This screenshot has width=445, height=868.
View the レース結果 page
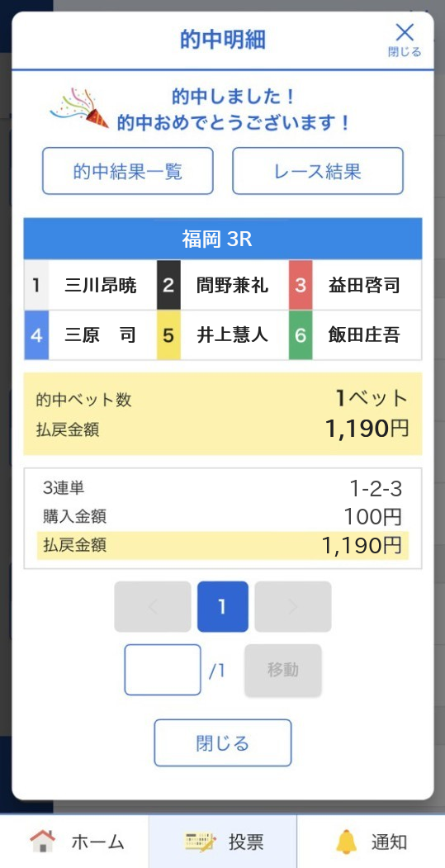(x=318, y=171)
